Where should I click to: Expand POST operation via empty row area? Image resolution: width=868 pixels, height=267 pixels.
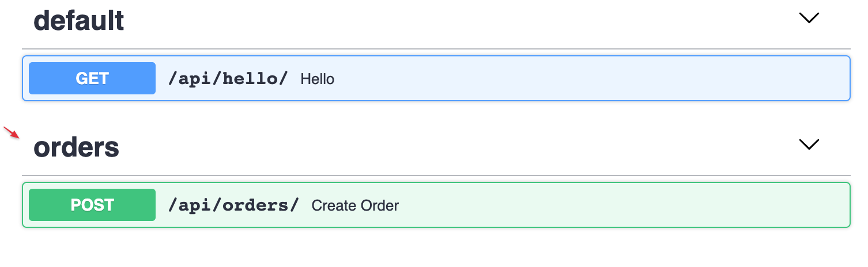click(x=605, y=205)
